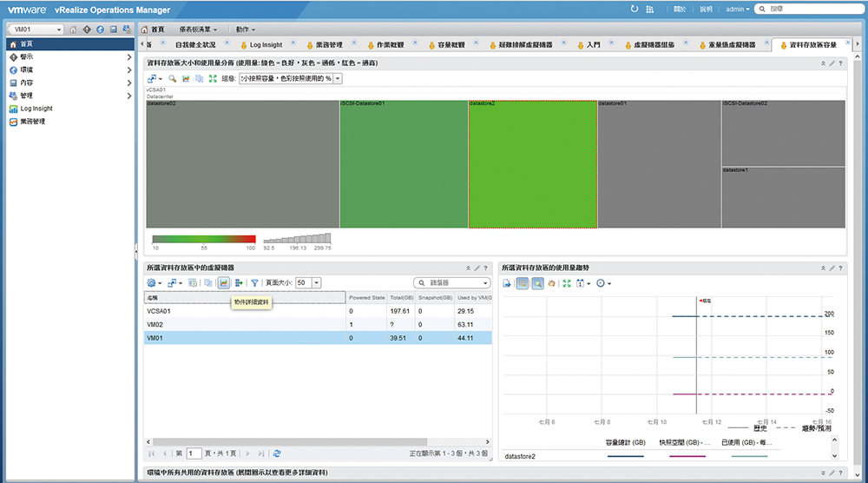Click the green fit-to-view icon in the heat map toolbar

pos(213,79)
